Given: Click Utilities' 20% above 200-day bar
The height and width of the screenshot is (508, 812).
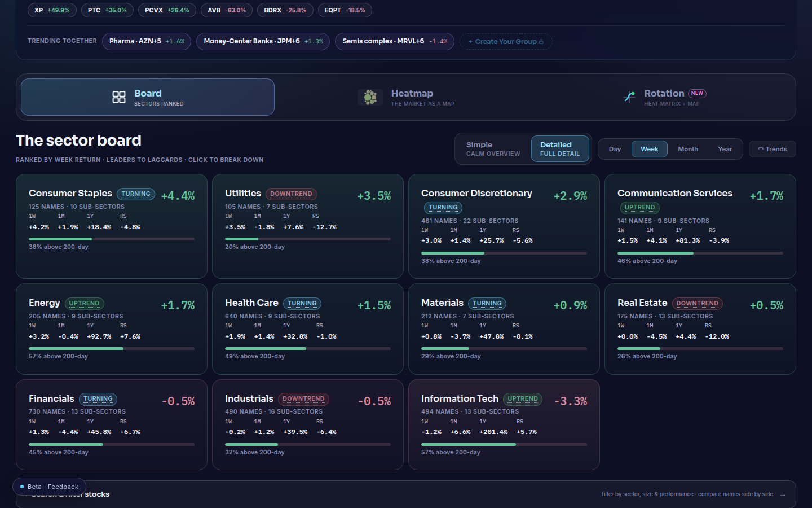Looking at the screenshot, I should click(x=308, y=239).
